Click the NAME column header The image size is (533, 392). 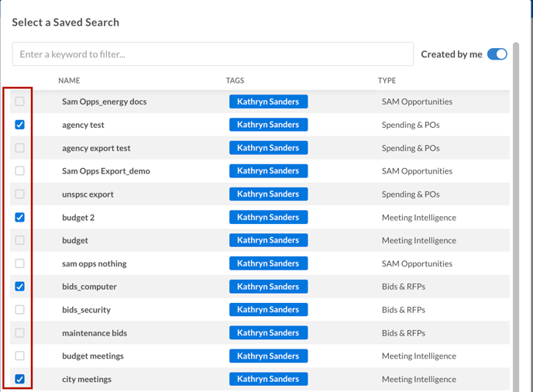pos(69,81)
